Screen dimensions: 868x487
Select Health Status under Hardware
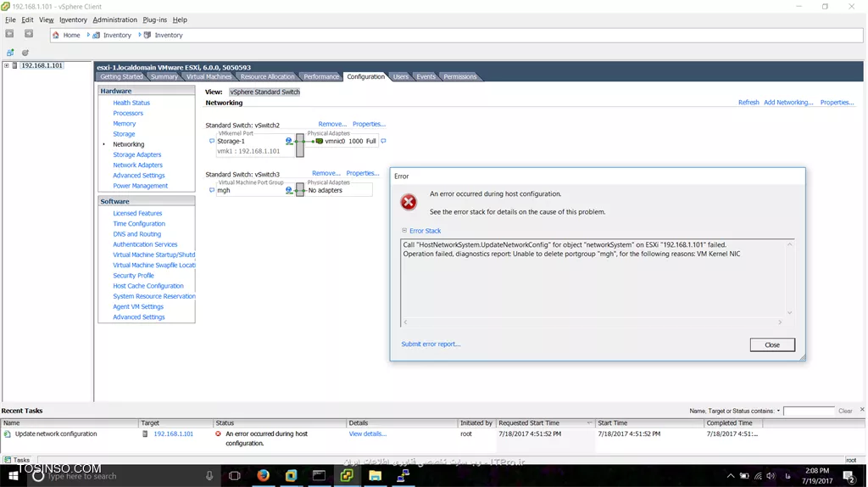click(131, 103)
